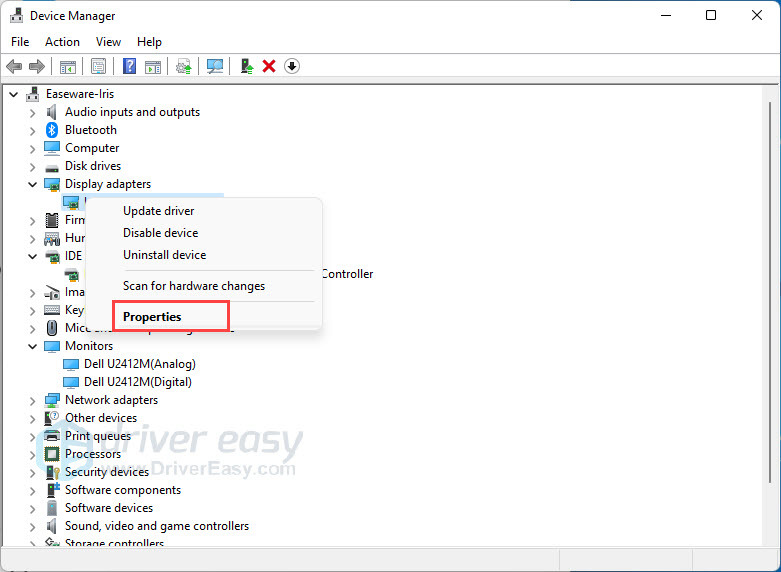The image size is (781, 572).
Task: Click the blue Help question mark icon
Action: pyautogui.click(x=129, y=66)
